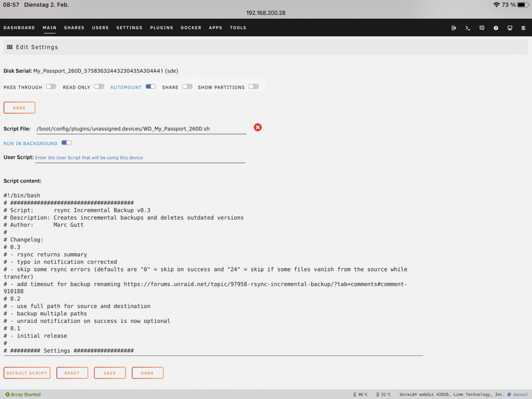Click the Done button below disk toggles

(19, 107)
